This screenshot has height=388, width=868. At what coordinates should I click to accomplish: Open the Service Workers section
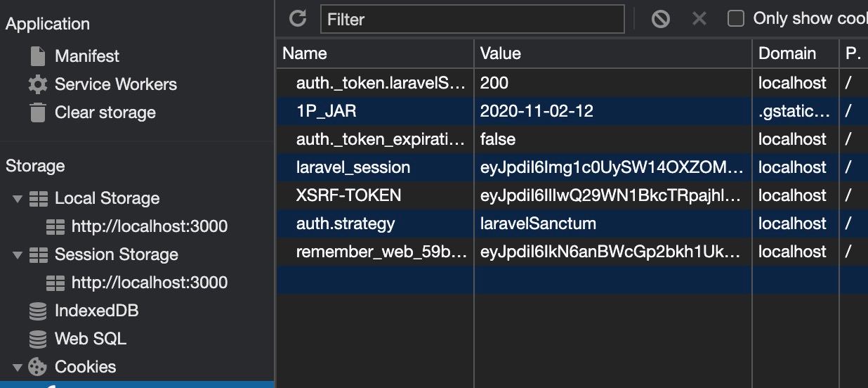point(116,84)
